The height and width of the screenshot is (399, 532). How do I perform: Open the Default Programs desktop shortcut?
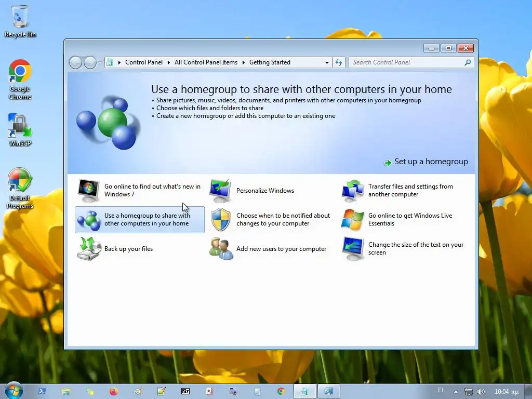pyautogui.click(x=20, y=188)
